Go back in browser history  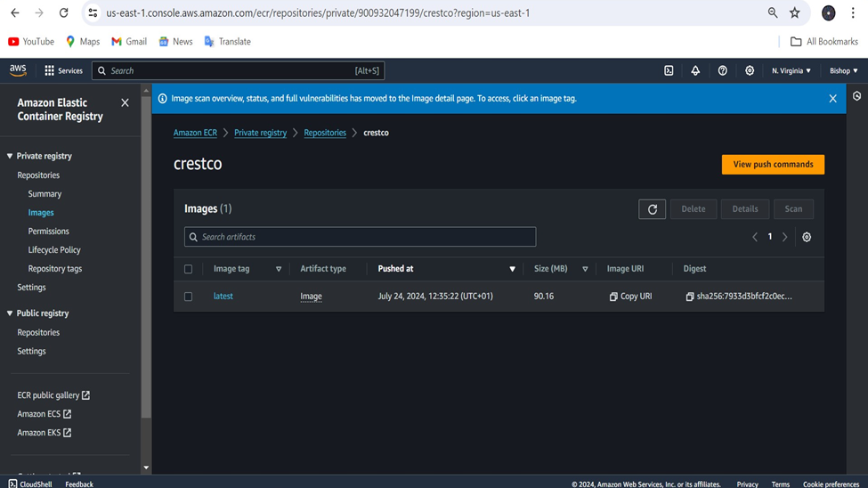click(15, 12)
